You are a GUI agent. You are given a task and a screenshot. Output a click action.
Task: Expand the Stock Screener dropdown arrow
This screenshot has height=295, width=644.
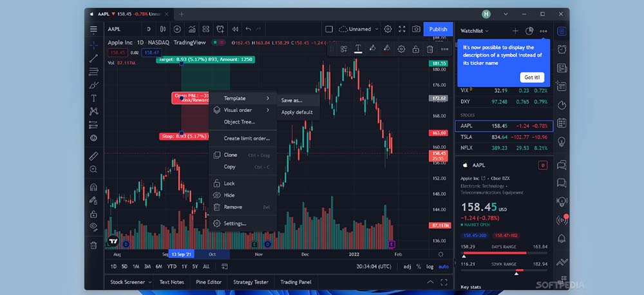[x=150, y=282]
